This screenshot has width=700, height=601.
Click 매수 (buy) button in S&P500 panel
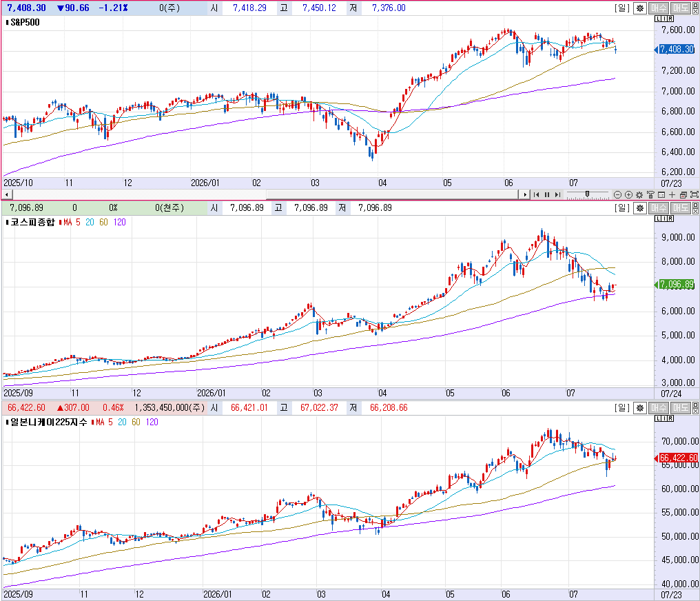pyautogui.click(x=659, y=8)
